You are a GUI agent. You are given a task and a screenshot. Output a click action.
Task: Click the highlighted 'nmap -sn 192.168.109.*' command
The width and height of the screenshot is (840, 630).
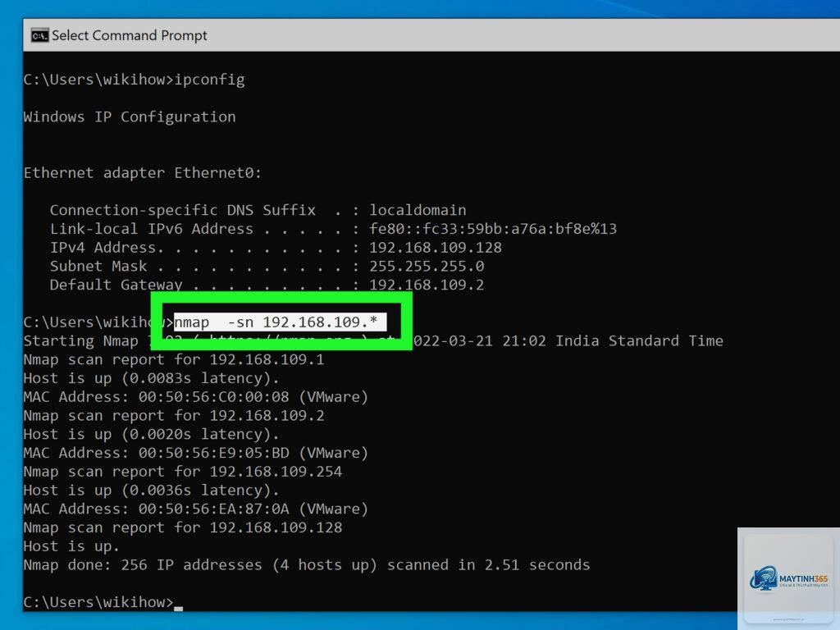point(280,322)
